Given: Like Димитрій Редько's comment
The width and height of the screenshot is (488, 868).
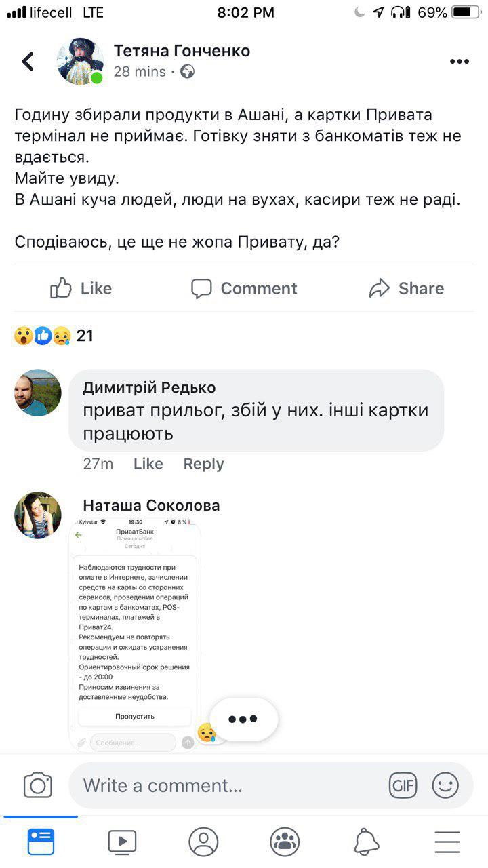Looking at the screenshot, I should click(148, 464).
